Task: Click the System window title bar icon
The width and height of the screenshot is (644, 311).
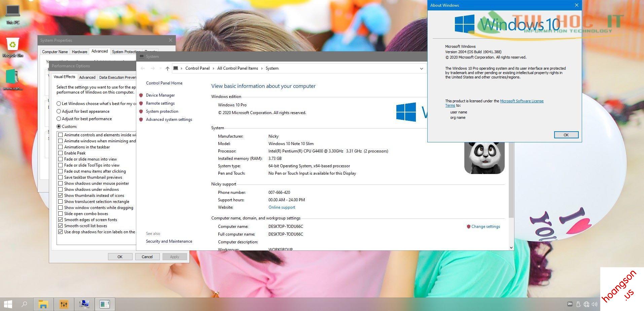Action: [142, 56]
